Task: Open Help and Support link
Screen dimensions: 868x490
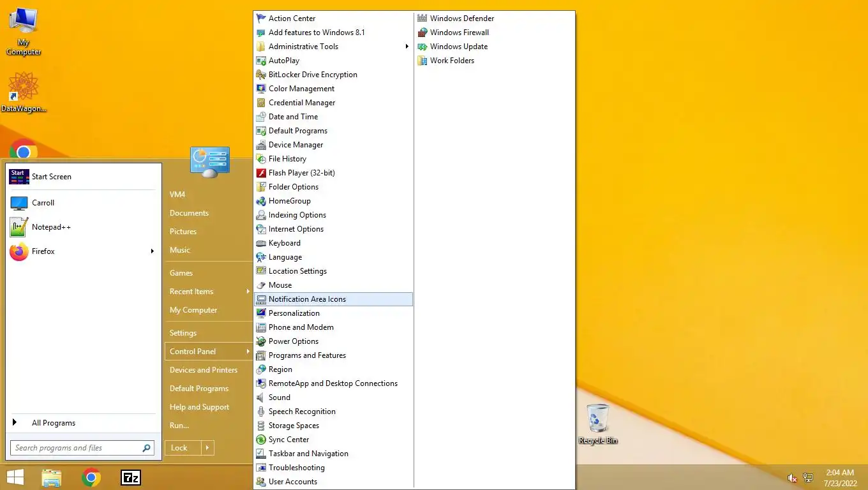Action: tap(199, 407)
